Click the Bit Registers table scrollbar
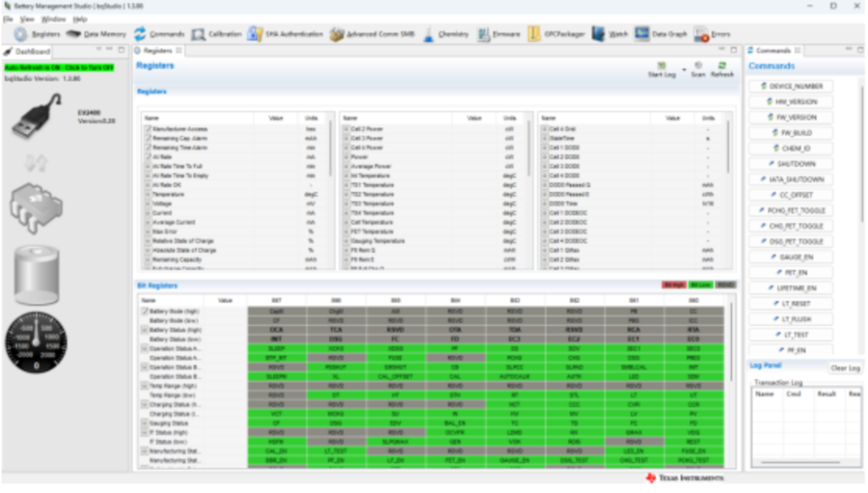Screen dimensions: 868x493 click(732, 343)
